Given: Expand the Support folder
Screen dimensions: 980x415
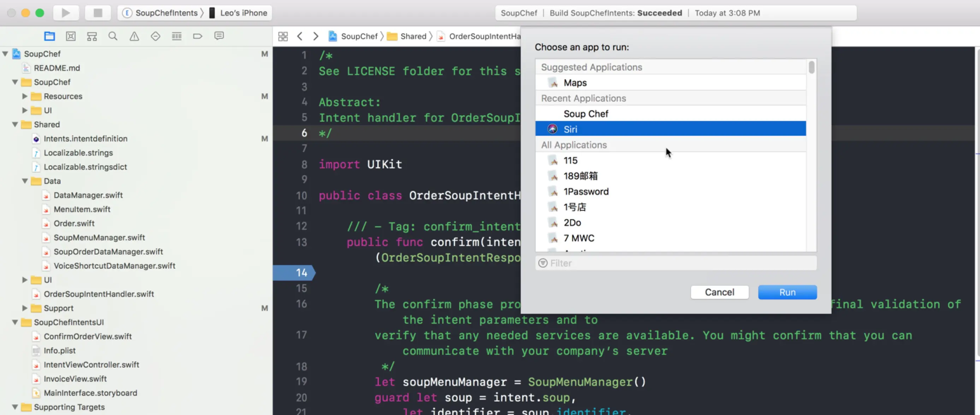Looking at the screenshot, I should (x=25, y=308).
